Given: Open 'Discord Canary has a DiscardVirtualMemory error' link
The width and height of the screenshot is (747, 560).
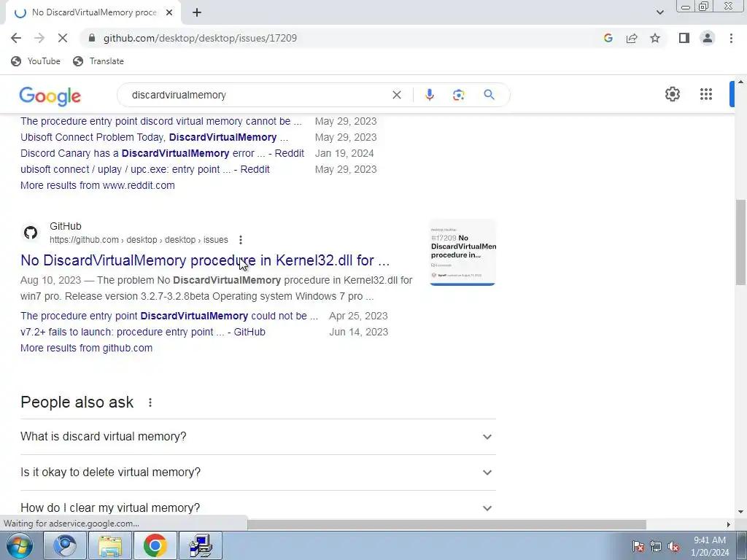Looking at the screenshot, I should 162,153.
